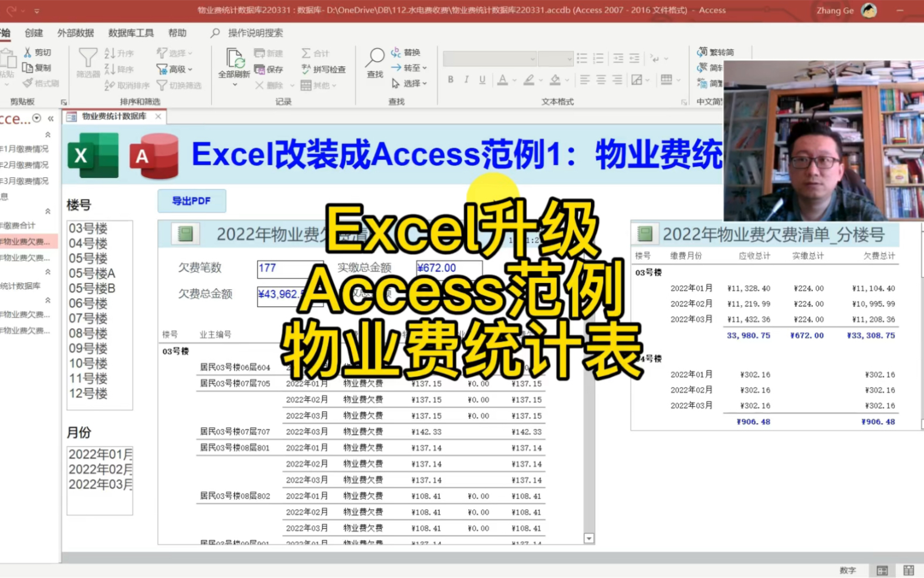924x578 pixels.
Task: Apply font color with the A button
Action: tap(502, 79)
